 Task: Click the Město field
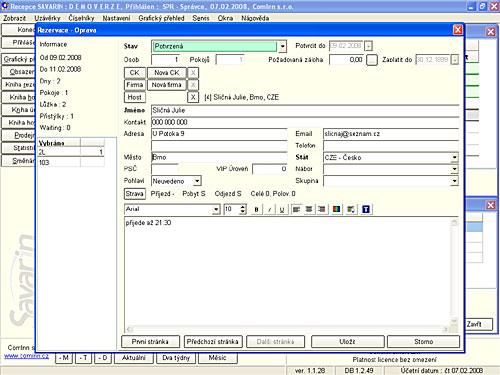point(219,157)
